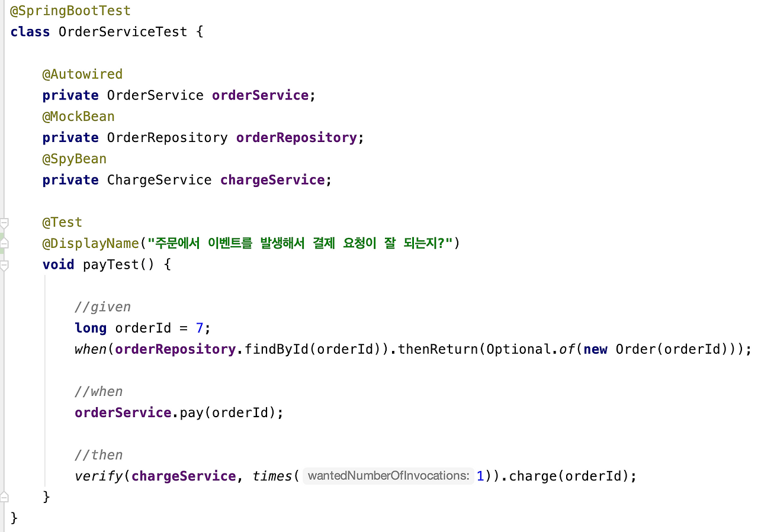
Task: Click the wantedNumberOfInvocations parameter hint
Action: point(388,476)
